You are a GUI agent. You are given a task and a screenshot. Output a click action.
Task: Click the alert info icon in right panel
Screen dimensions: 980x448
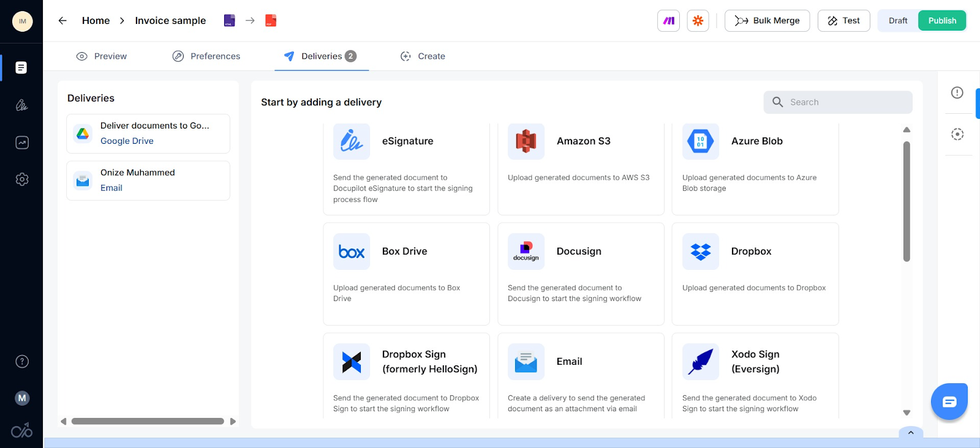[x=957, y=93]
